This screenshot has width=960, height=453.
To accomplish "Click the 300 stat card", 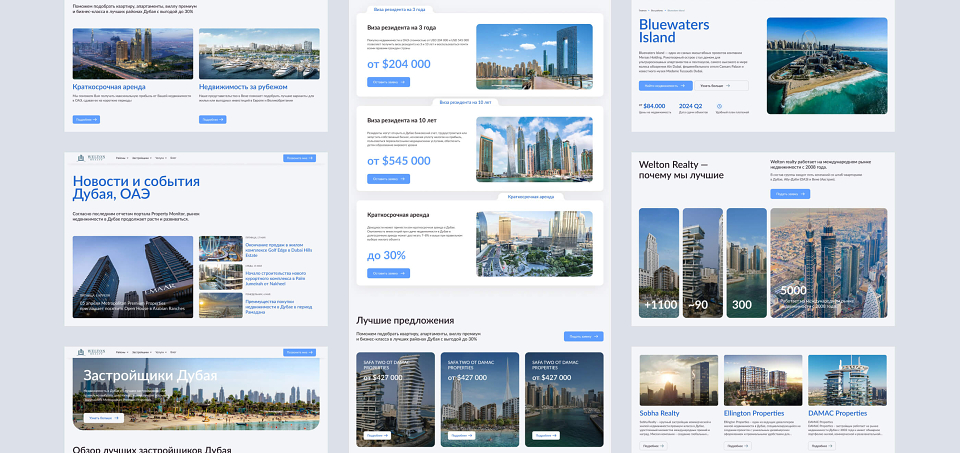I will tap(746, 263).
